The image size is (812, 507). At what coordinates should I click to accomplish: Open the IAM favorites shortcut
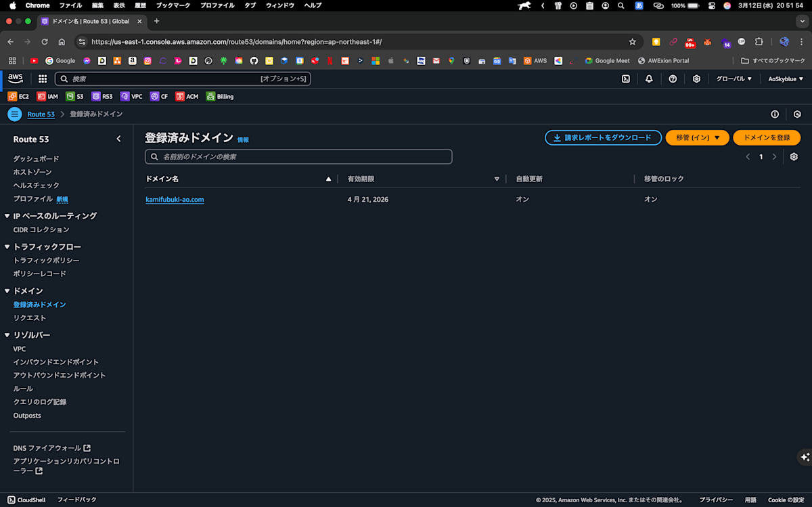(x=47, y=96)
